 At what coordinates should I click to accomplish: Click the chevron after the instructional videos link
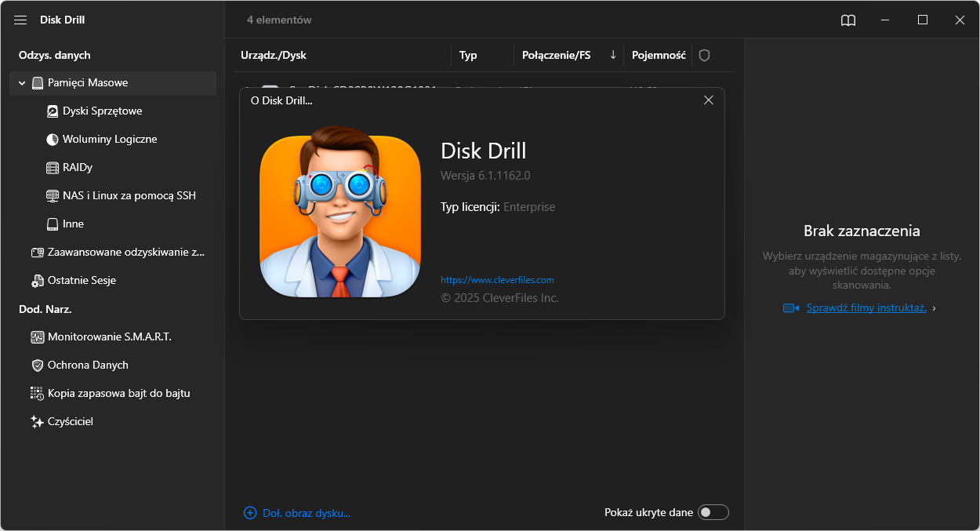click(935, 308)
